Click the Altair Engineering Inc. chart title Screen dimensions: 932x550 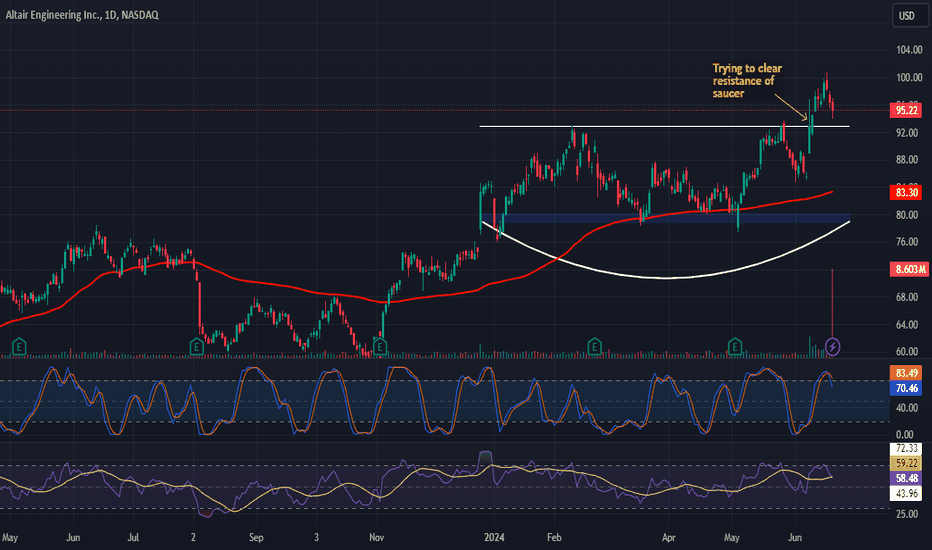point(82,15)
